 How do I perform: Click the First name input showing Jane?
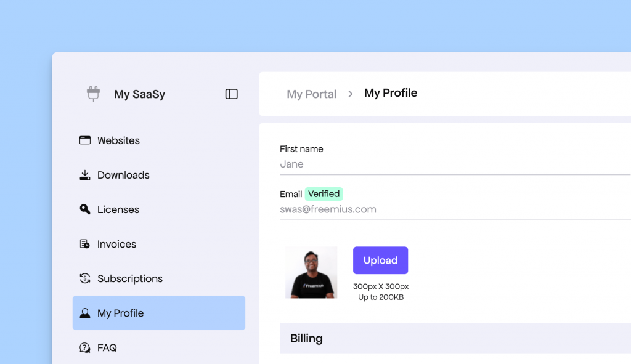coord(370,164)
